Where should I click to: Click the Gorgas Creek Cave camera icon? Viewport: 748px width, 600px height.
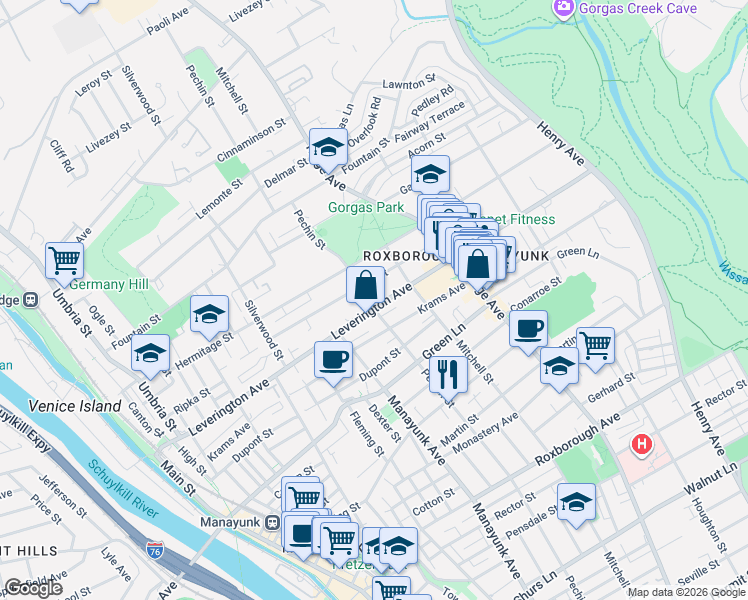click(564, 8)
